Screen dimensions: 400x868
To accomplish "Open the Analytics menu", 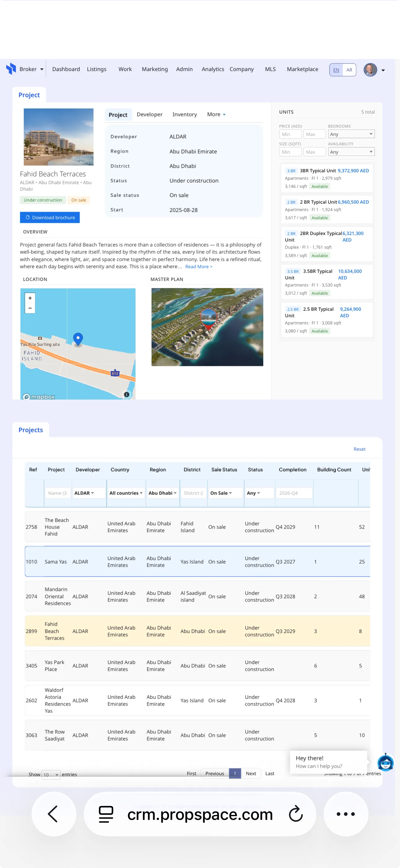I will pos(213,69).
